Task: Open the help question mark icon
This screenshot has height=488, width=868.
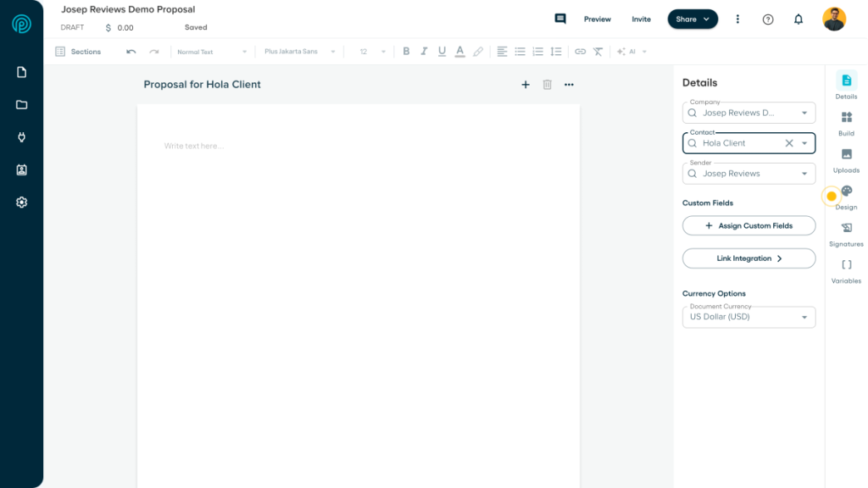Action: pos(768,19)
